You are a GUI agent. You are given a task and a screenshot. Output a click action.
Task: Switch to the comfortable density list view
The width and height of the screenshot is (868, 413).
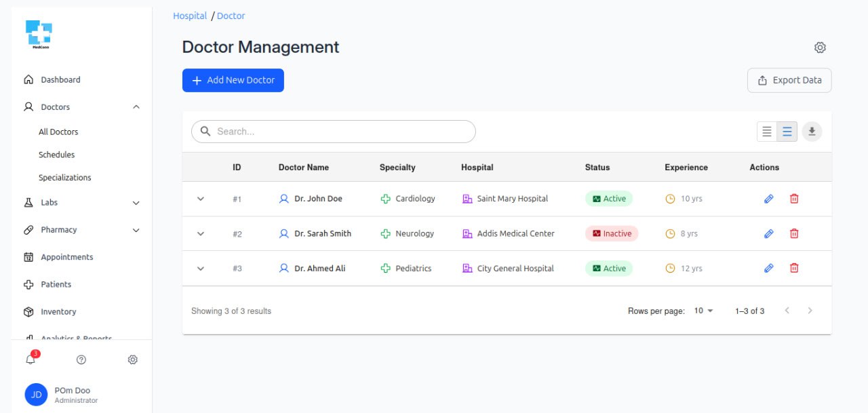point(787,132)
